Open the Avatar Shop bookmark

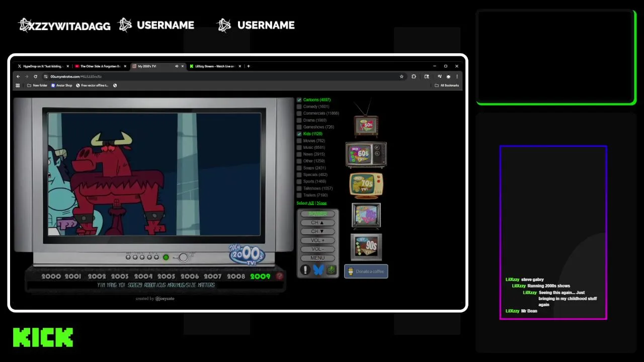62,85
